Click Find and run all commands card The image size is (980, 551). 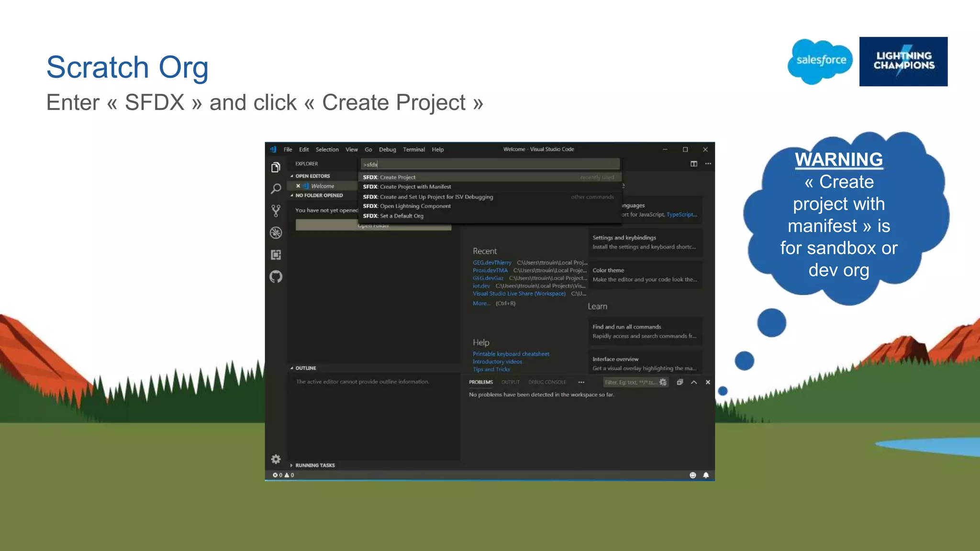[645, 331]
